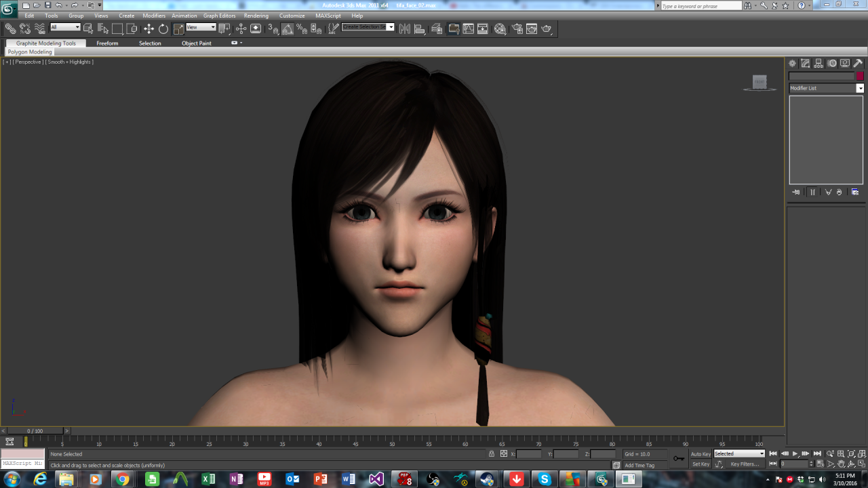Open the View reference coordinate dropdown
Screen dimensions: 868x488
coord(201,27)
